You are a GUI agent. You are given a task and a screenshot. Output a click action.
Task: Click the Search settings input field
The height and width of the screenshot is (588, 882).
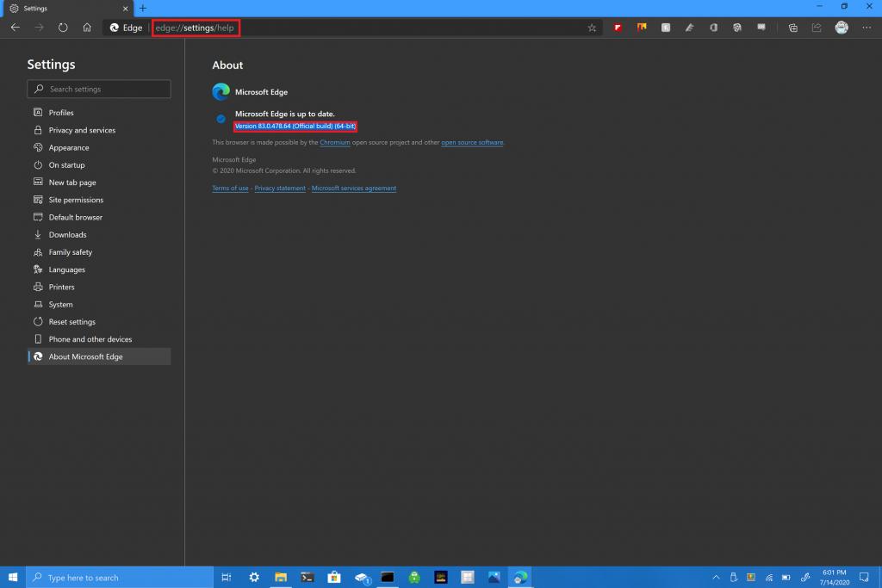(x=98, y=89)
